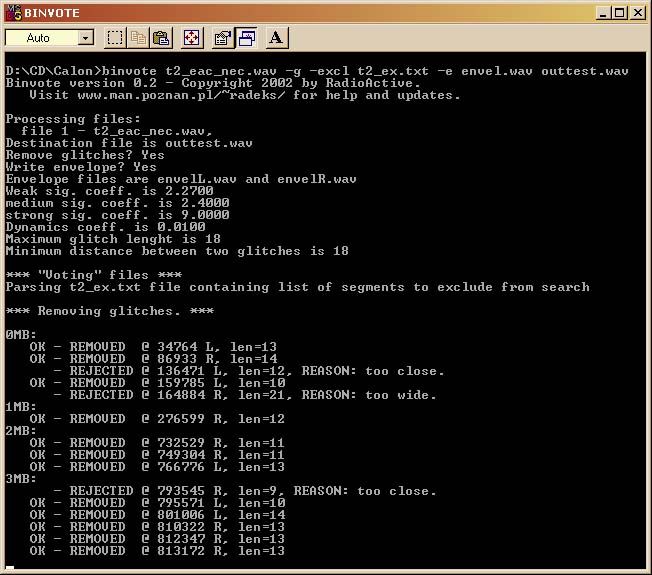This screenshot has width=652, height=575.
Task: Click '*** "Voting" files ***' line
Action: pos(94,275)
